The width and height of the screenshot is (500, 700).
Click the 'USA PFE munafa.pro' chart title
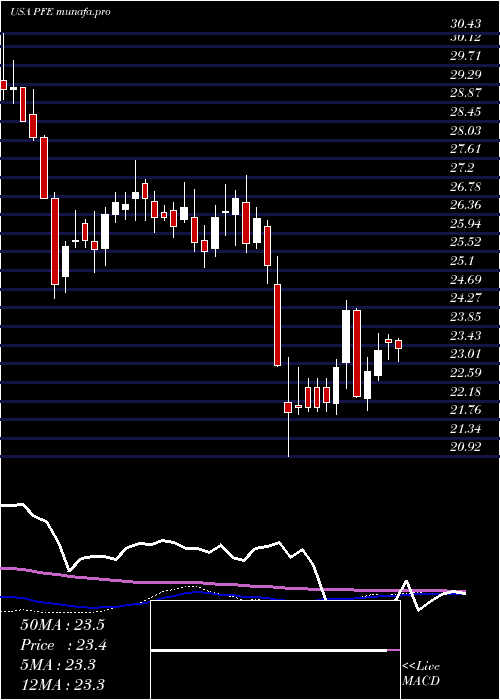[x=60, y=12]
